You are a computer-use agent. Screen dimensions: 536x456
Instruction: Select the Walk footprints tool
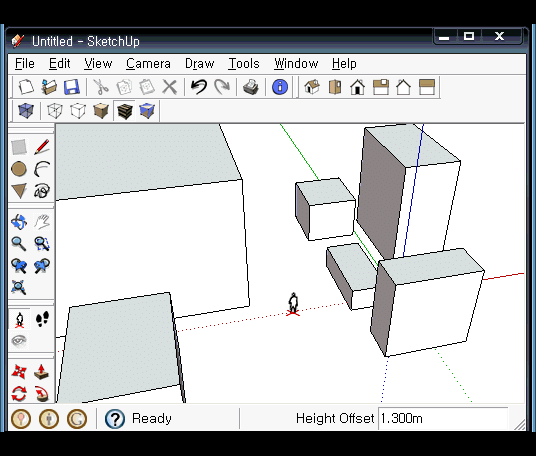[42, 320]
